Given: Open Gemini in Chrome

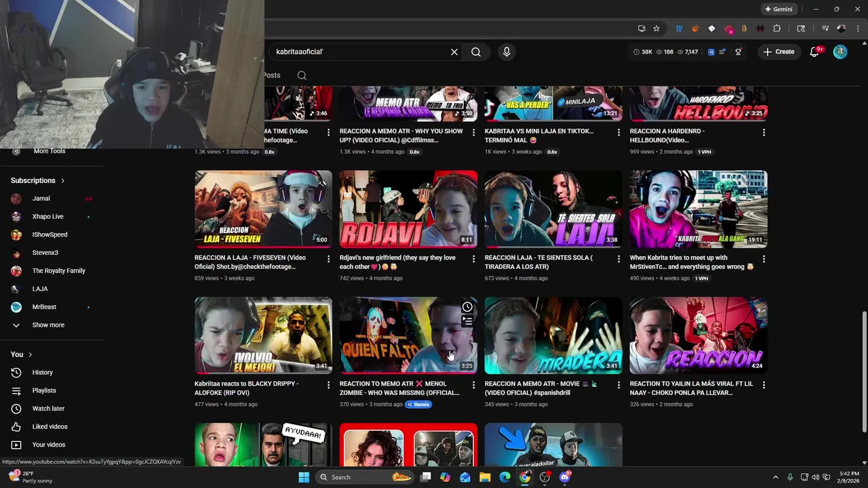Looking at the screenshot, I should (778, 9).
